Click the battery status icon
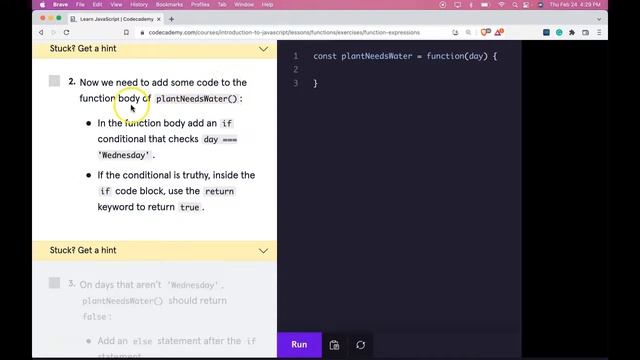640x360 pixels. pyautogui.click(x=484, y=4)
